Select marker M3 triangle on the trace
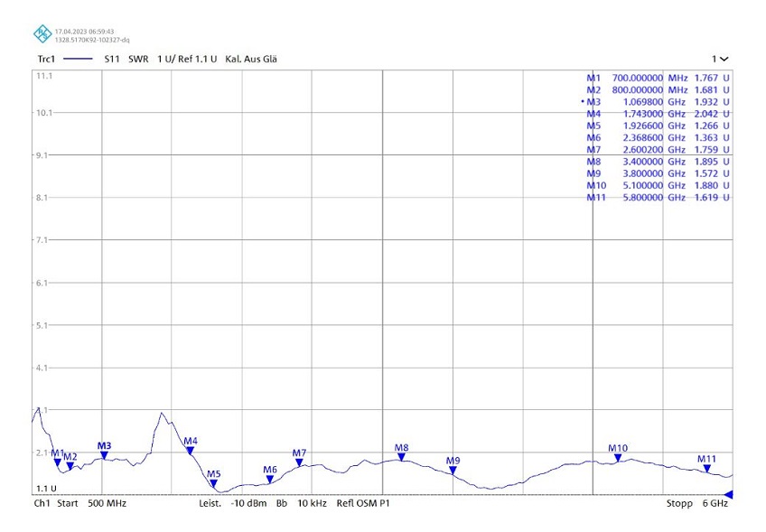 coord(104,456)
